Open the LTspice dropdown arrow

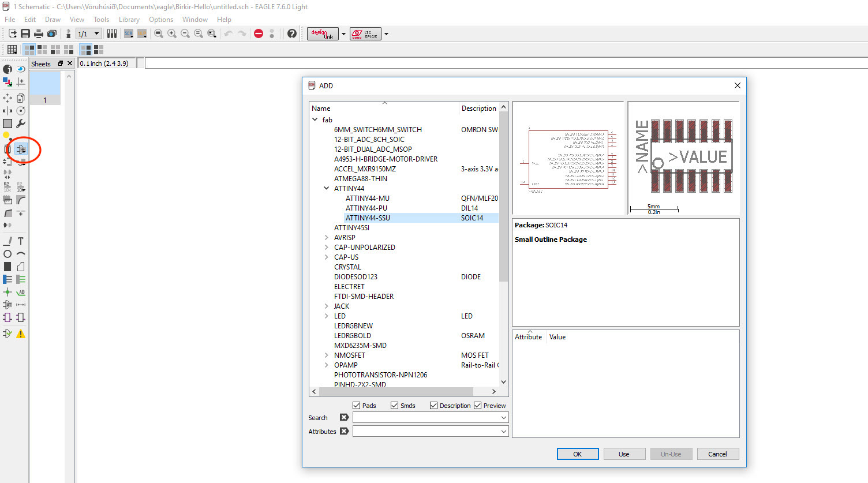click(x=386, y=33)
